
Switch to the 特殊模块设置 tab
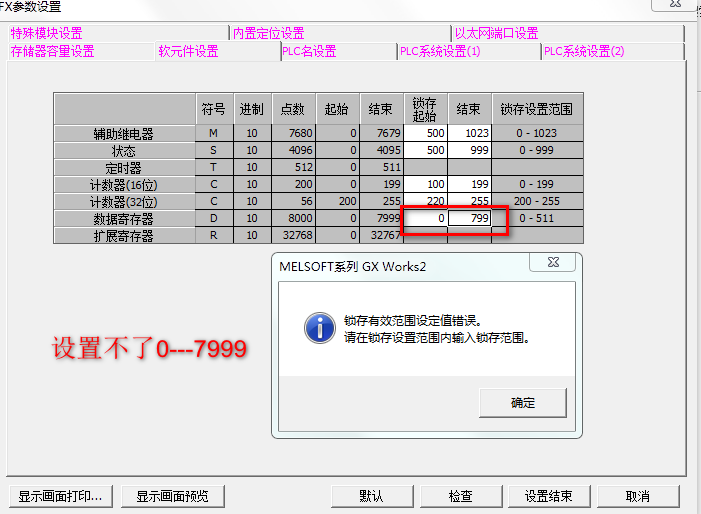47,34
